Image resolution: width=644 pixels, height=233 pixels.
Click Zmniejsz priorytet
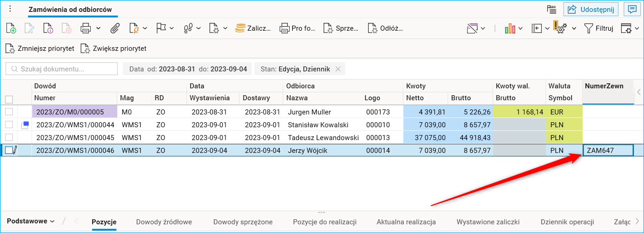tap(40, 48)
